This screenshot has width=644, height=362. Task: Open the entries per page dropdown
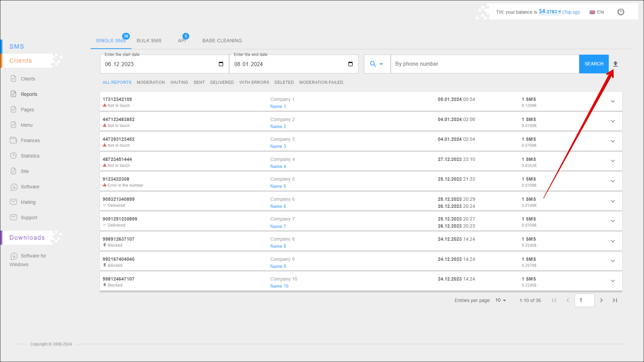coord(500,300)
